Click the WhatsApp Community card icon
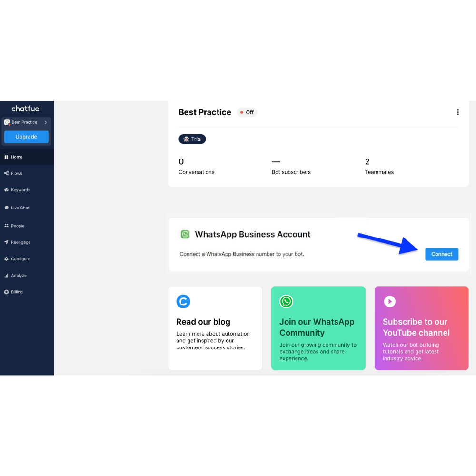 pos(286,301)
